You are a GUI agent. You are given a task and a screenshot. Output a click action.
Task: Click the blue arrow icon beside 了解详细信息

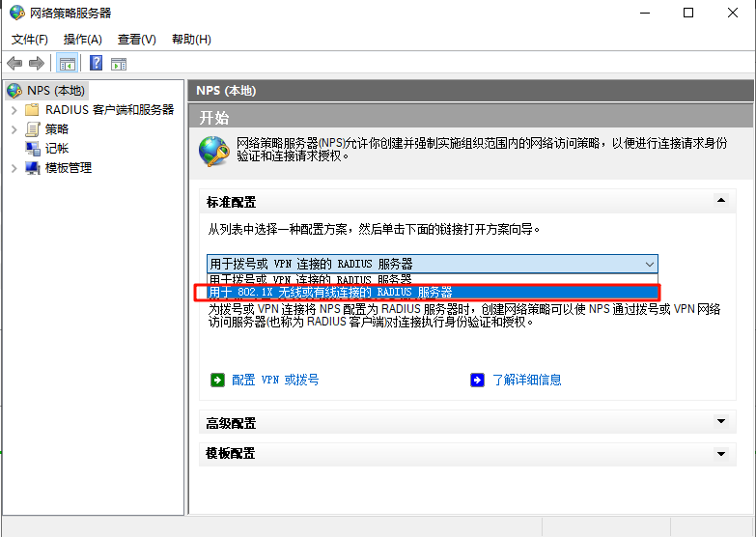(x=477, y=380)
